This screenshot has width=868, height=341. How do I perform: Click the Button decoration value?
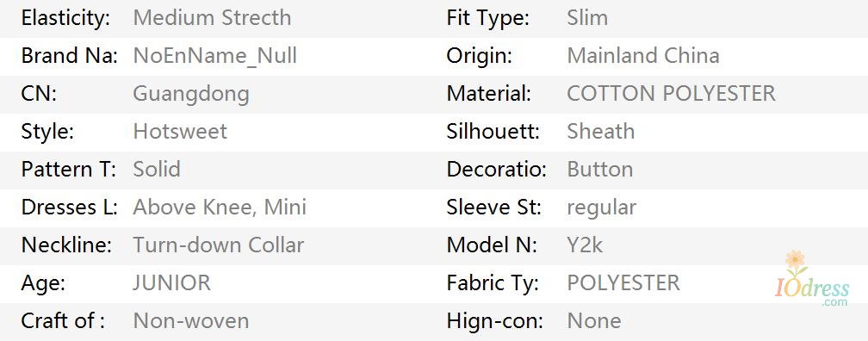click(x=600, y=169)
